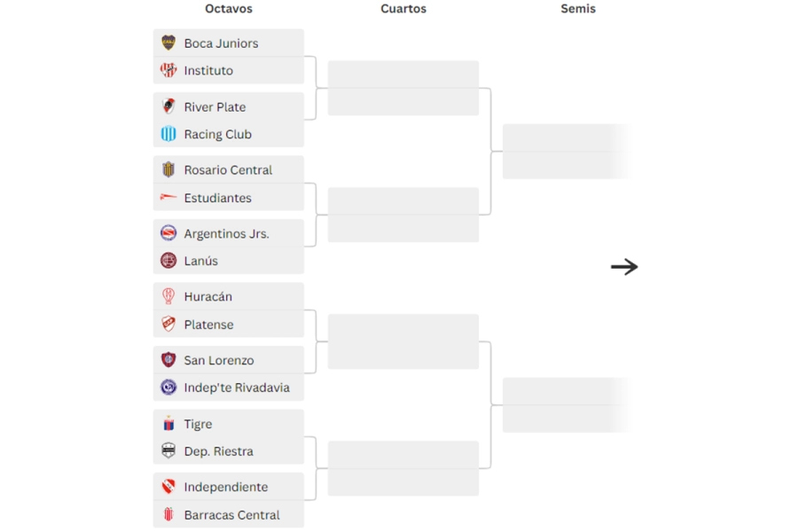The image size is (798, 532).
Task: Open the Platense team name
Action: (x=208, y=325)
